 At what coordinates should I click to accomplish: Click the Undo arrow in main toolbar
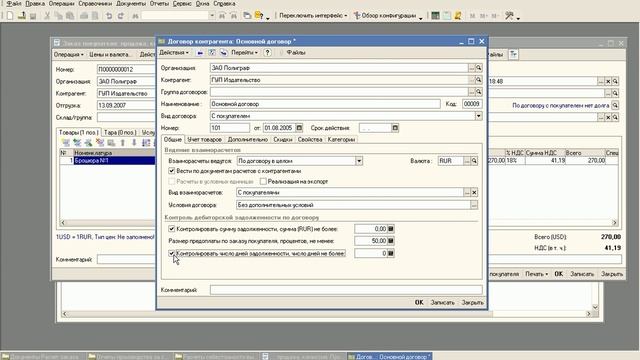109,16
